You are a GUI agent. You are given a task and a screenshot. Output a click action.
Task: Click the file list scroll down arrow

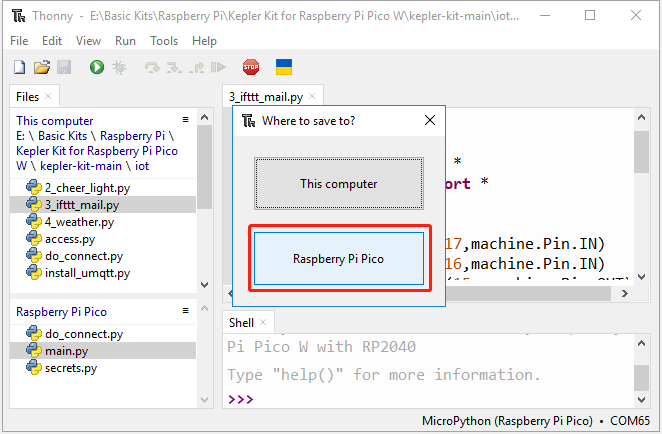click(204, 285)
